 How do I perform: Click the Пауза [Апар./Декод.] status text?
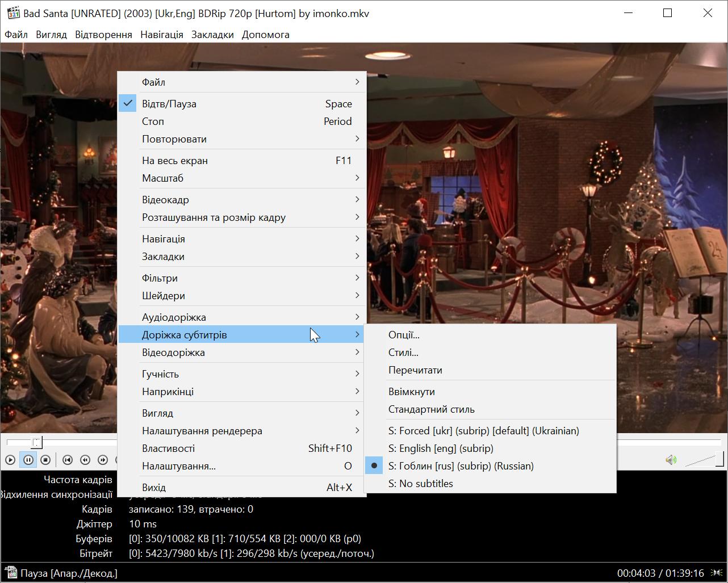tap(69, 573)
